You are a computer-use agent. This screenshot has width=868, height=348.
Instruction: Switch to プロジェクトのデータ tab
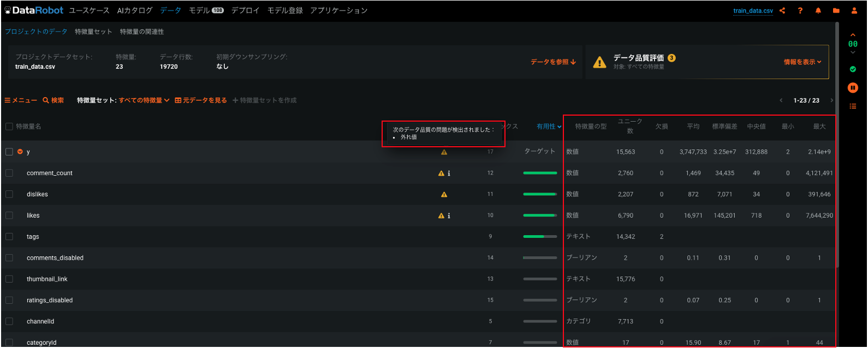tap(36, 32)
